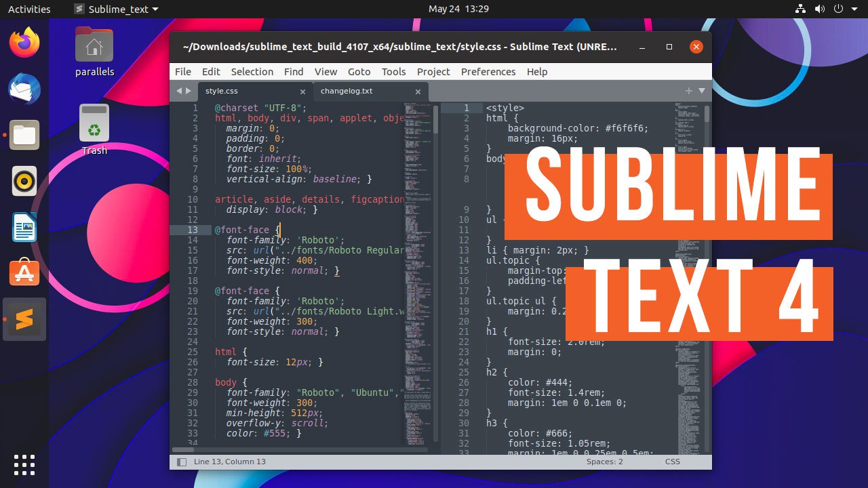This screenshot has height=488, width=868.
Task: Launch LibreOffice Writer from the dock
Action: [x=24, y=227]
